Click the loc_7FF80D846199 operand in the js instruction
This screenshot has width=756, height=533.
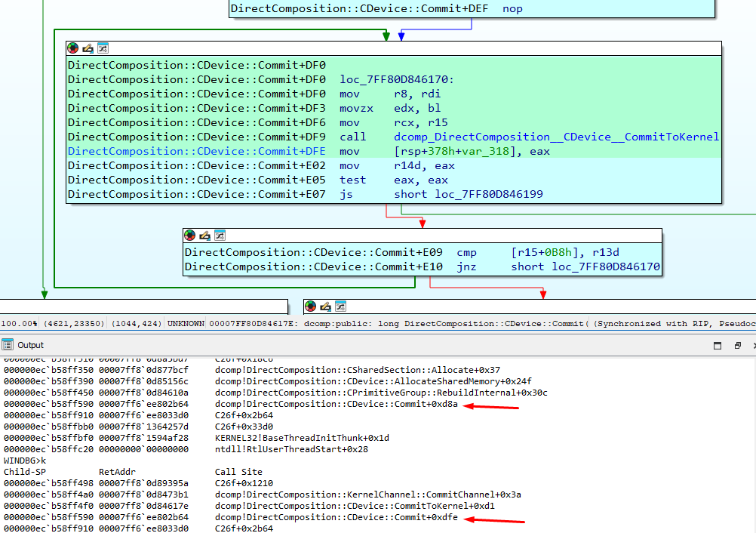[x=489, y=194]
